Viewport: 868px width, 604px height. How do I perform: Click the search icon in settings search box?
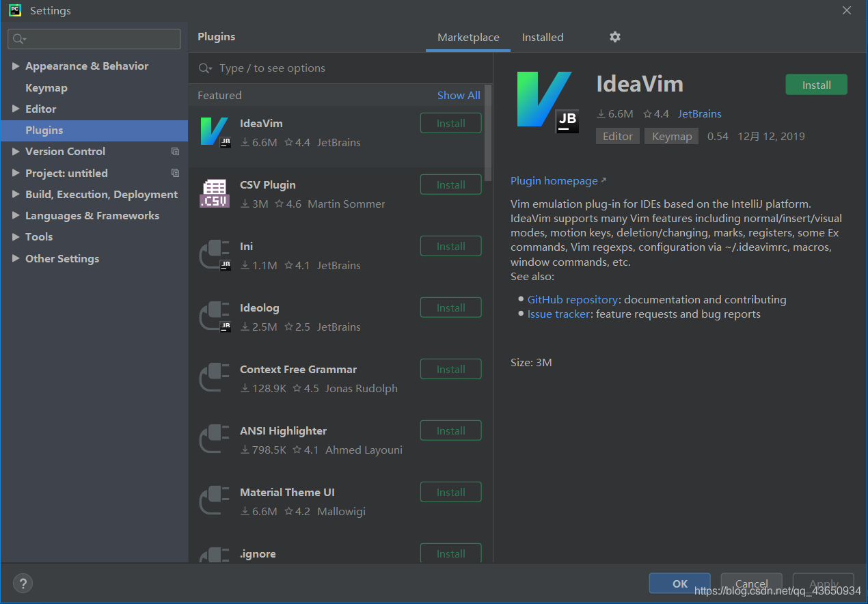[19, 39]
